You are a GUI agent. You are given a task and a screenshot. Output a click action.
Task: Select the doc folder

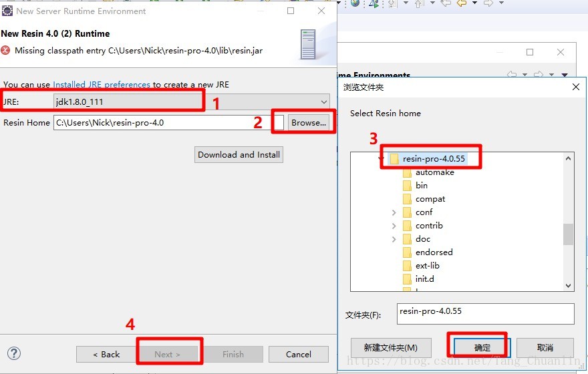422,239
